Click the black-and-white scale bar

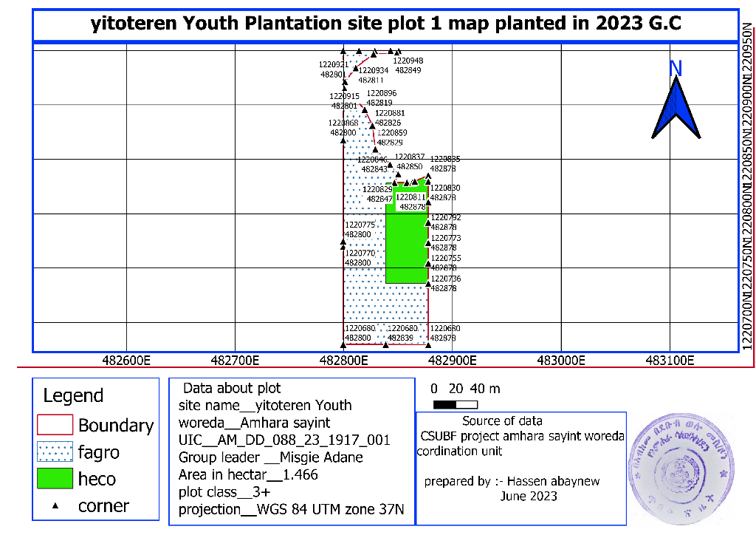(x=456, y=404)
